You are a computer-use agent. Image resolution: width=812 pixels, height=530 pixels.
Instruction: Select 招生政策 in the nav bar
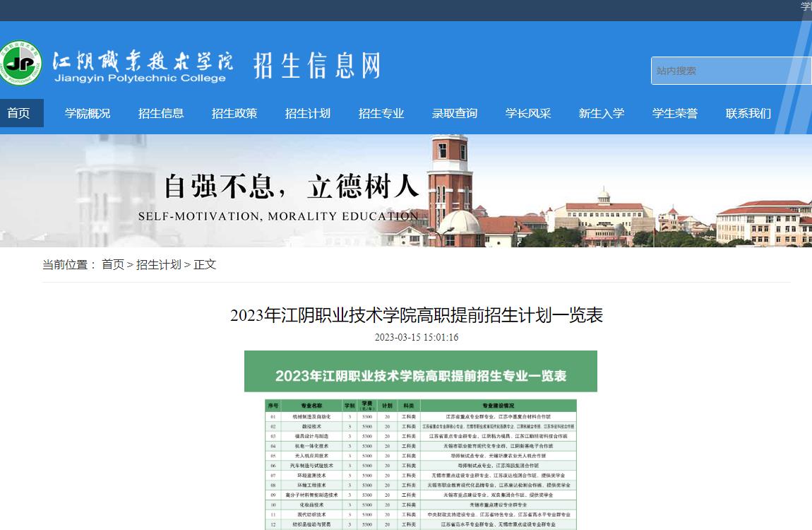[234, 113]
